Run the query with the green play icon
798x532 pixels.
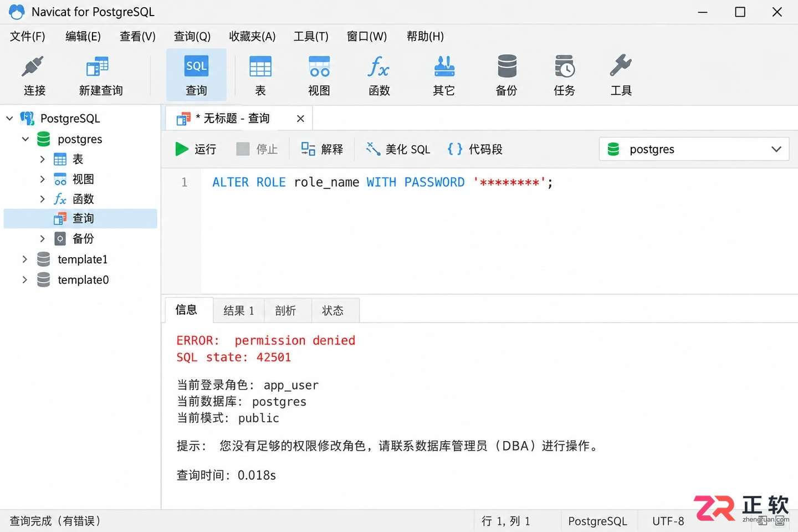click(182, 149)
